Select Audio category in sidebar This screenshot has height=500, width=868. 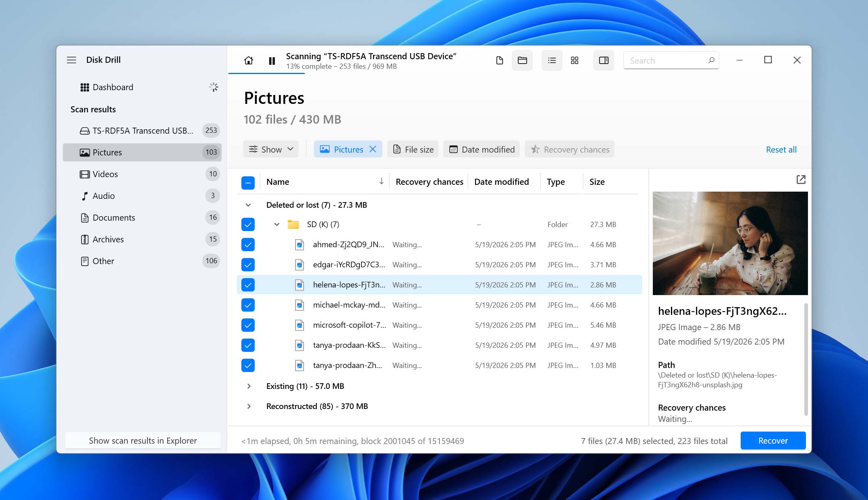pyautogui.click(x=142, y=196)
